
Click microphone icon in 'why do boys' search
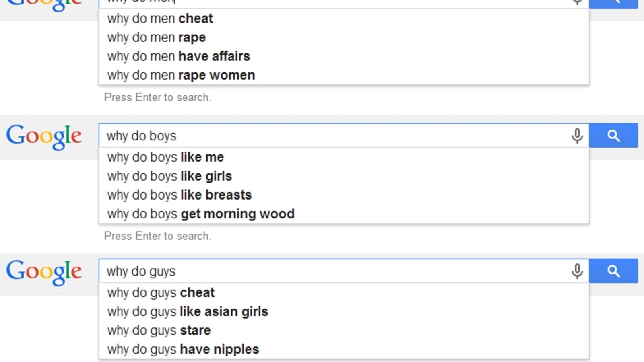click(x=577, y=136)
